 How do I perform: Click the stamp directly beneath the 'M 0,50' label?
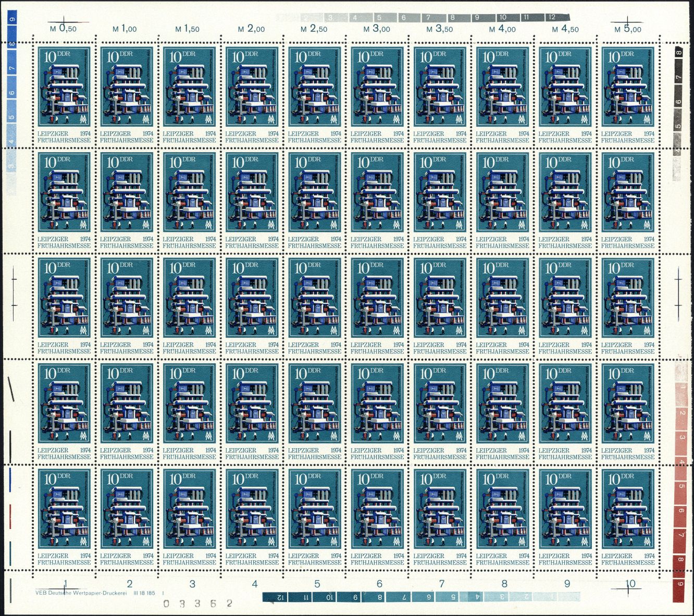pyautogui.click(x=65, y=95)
